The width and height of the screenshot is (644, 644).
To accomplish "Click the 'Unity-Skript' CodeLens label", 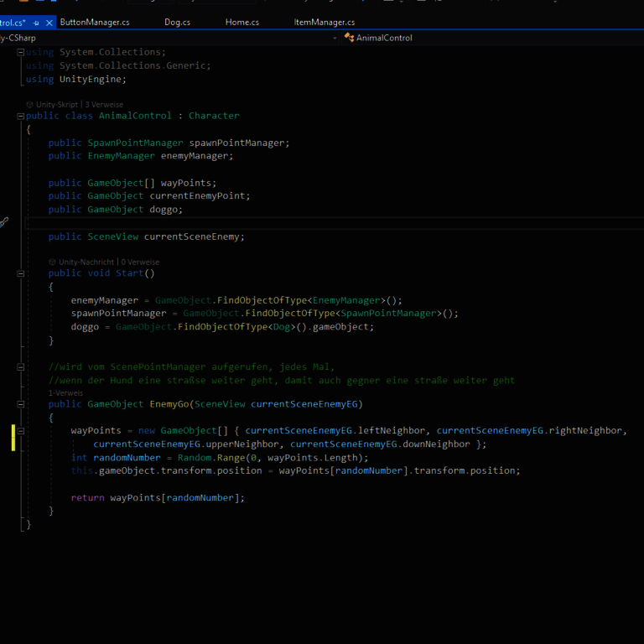I will point(57,105).
